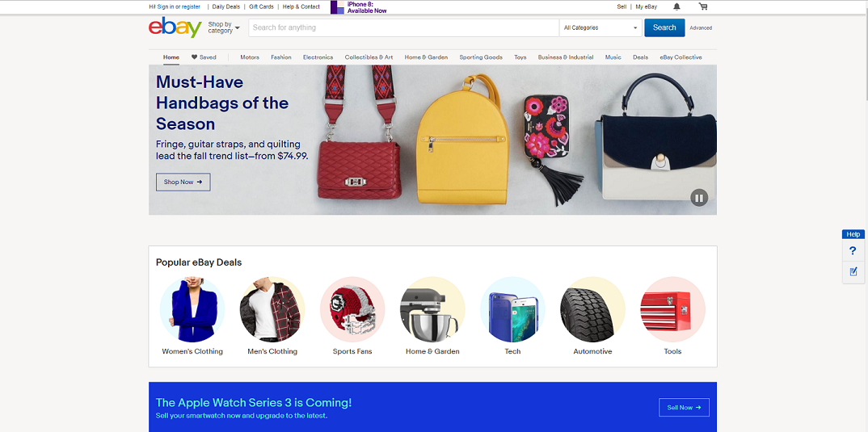Image resolution: width=868 pixels, height=432 pixels.
Task: Focus the Search for anything field
Action: (403, 27)
